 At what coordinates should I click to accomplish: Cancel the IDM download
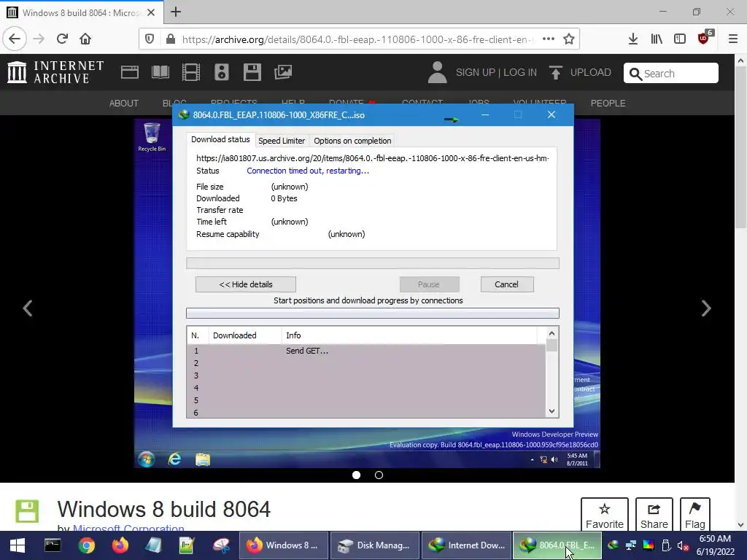(506, 284)
